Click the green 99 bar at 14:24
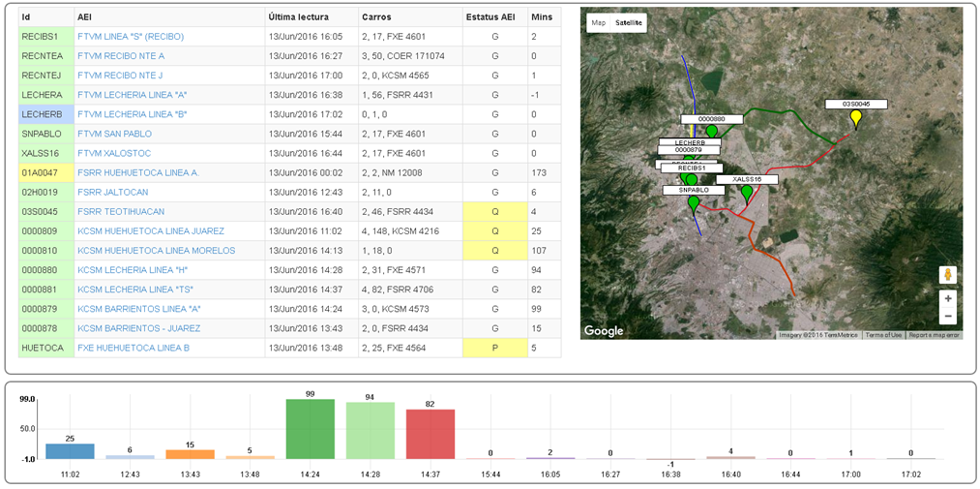Screen dimensions: 980x489 pyautogui.click(x=311, y=428)
